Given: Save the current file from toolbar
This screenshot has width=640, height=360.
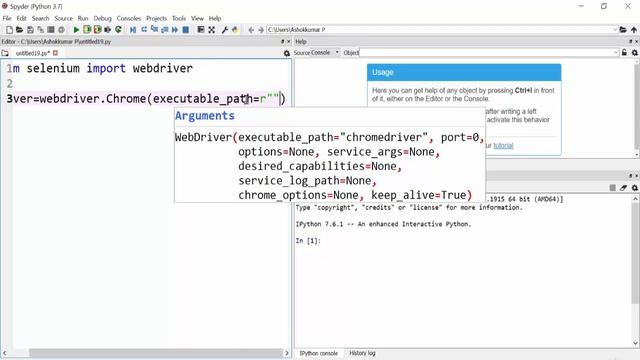Looking at the screenshot, I should click(x=30, y=30).
